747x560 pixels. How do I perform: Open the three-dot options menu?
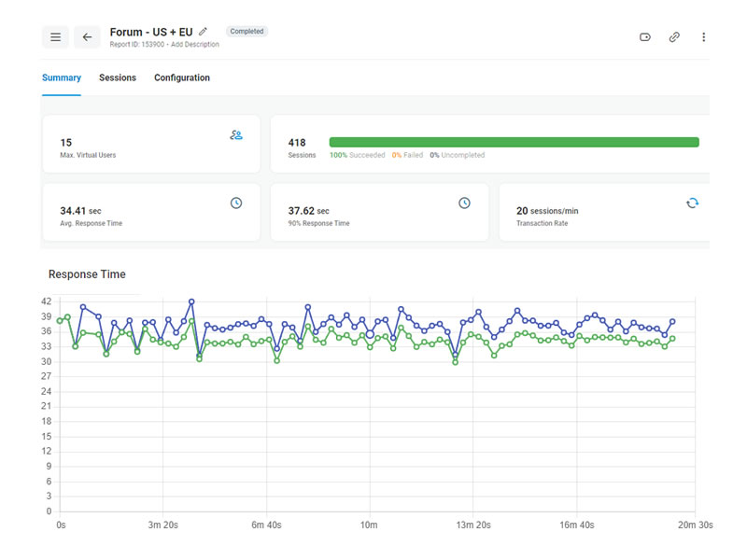[703, 36]
